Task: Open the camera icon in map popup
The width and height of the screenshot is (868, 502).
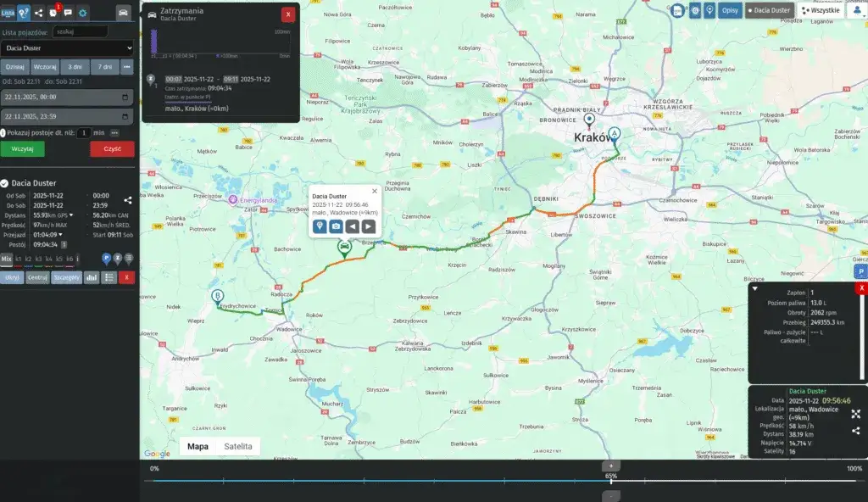Action: tap(336, 226)
